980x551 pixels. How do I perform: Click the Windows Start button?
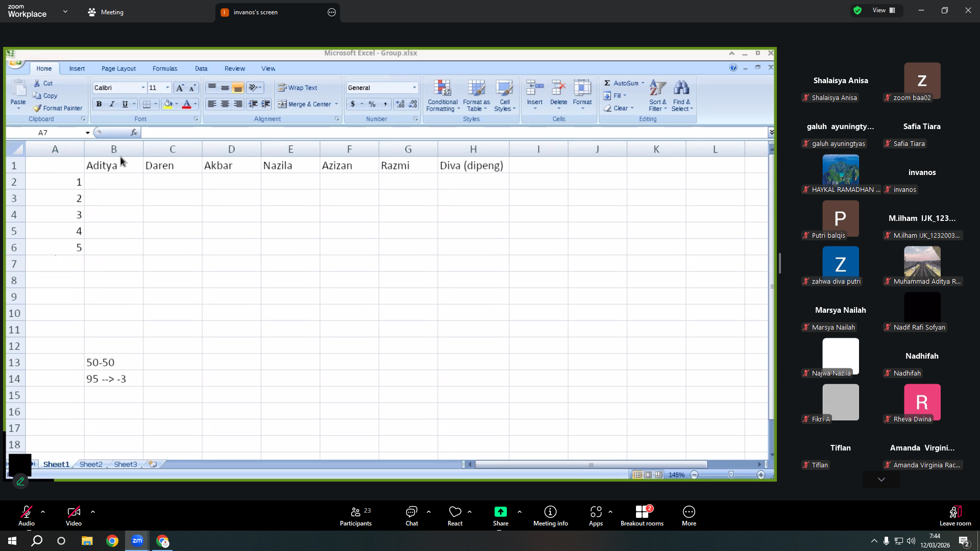point(12,541)
